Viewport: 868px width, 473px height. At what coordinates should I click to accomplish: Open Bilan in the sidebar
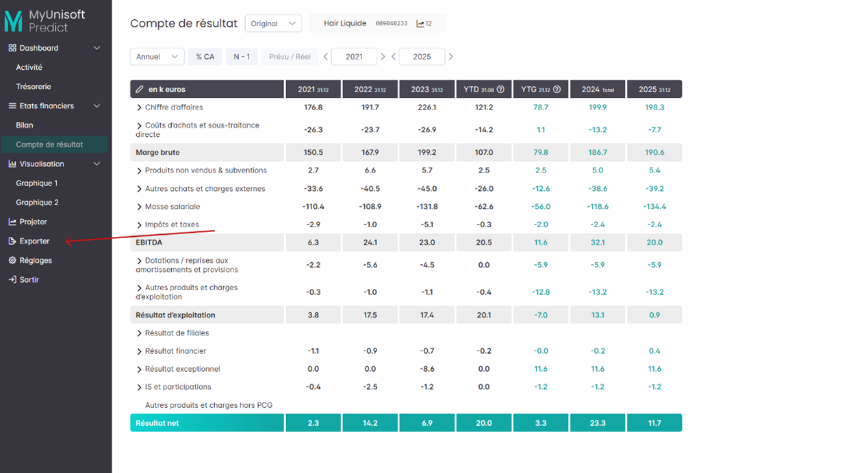25,125
